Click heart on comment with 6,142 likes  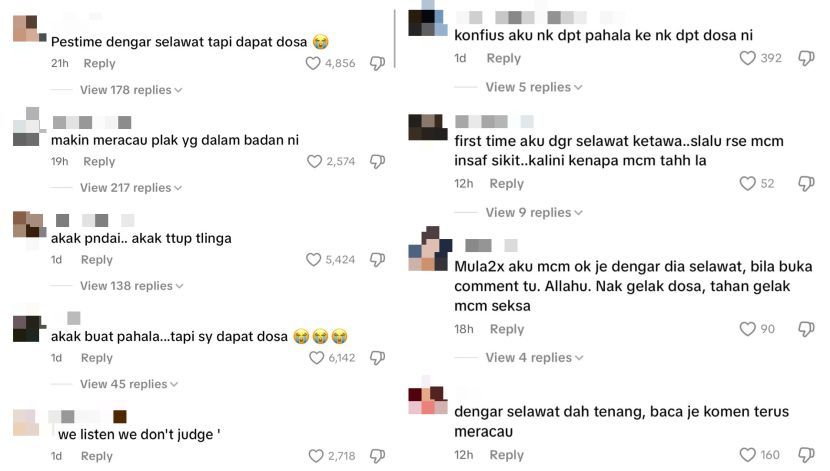point(317,358)
